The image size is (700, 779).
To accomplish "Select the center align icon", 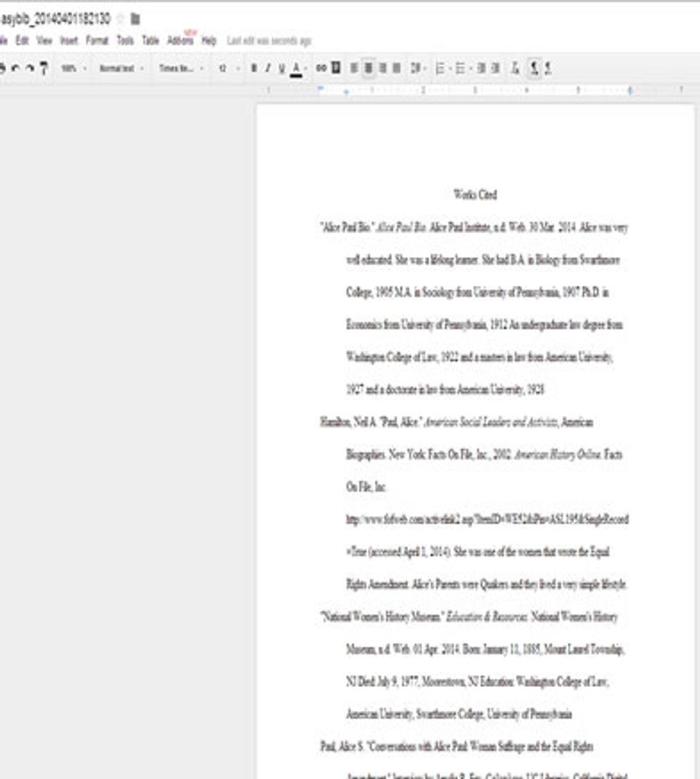I will coord(369,68).
